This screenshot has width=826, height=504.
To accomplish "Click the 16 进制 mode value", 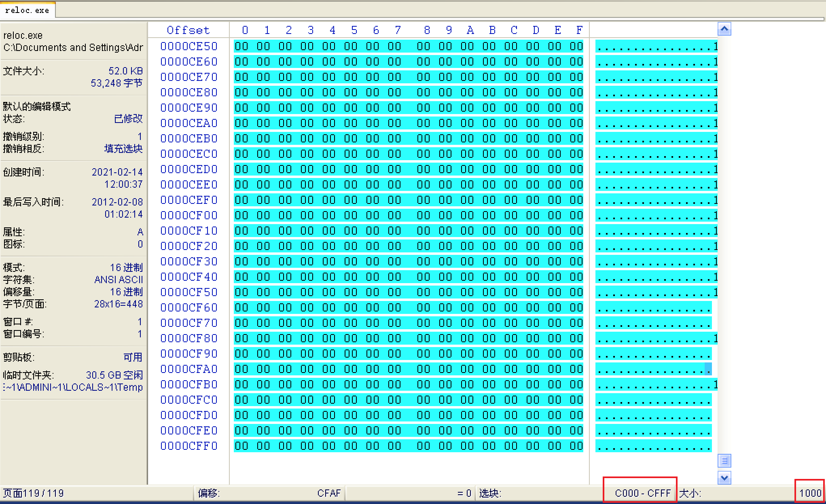I will [x=126, y=267].
